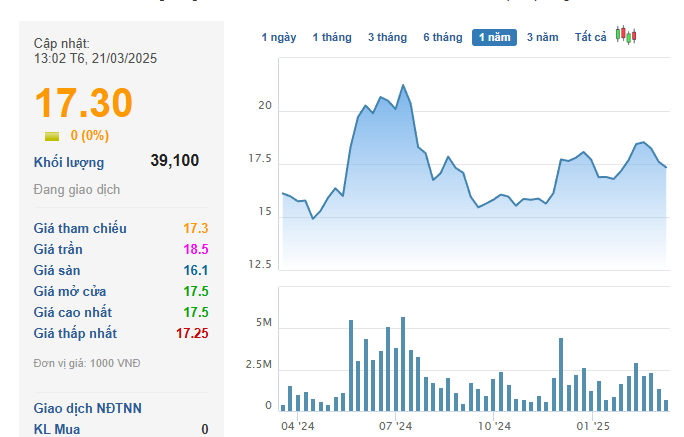Select the 1 ngày time range
This screenshot has width=684, height=437.
(279, 37)
